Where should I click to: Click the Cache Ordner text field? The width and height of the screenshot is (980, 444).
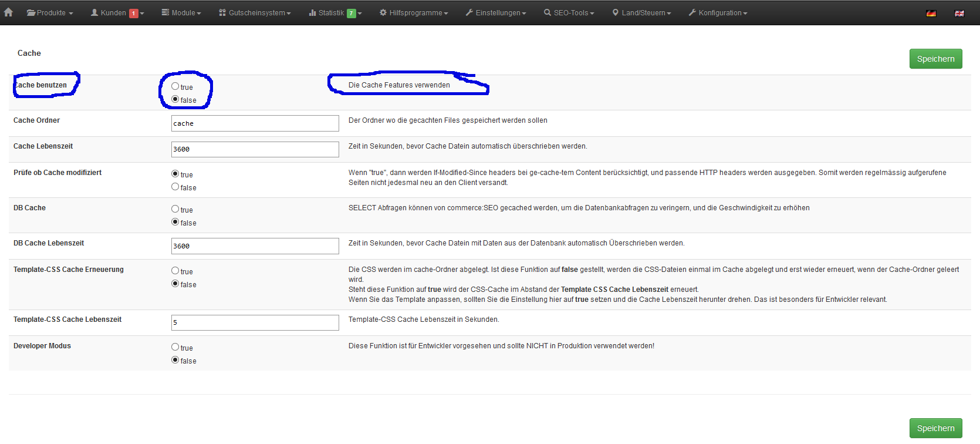255,123
